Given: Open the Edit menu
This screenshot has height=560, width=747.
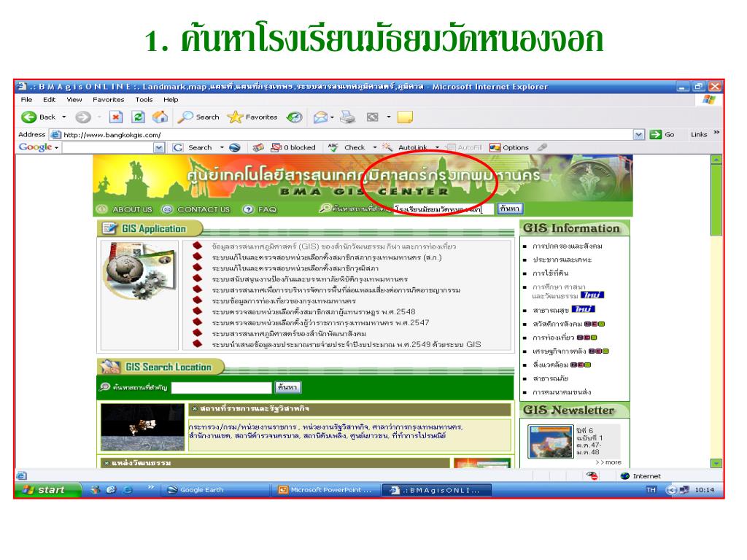Looking at the screenshot, I should pos(49,99).
